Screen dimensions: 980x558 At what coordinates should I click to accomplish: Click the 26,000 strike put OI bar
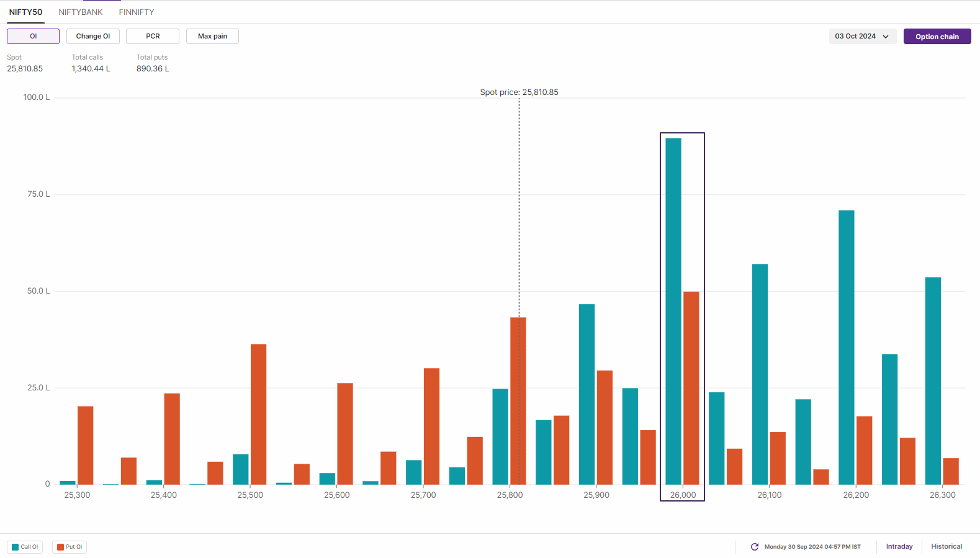click(x=691, y=388)
